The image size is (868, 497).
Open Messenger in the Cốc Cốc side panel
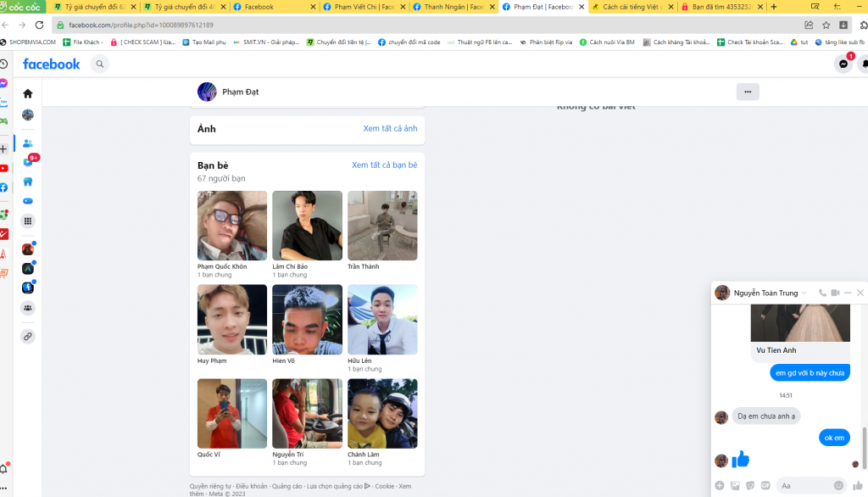(4, 83)
